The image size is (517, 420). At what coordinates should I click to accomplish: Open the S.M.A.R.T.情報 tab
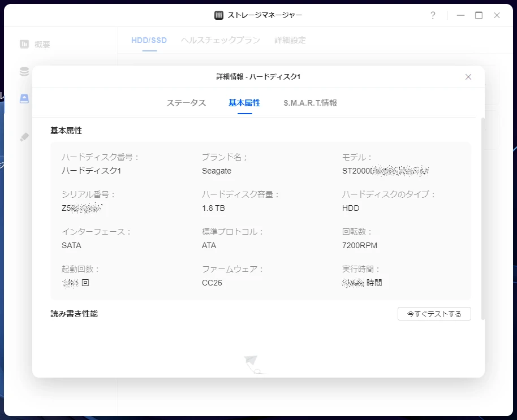[310, 103]
